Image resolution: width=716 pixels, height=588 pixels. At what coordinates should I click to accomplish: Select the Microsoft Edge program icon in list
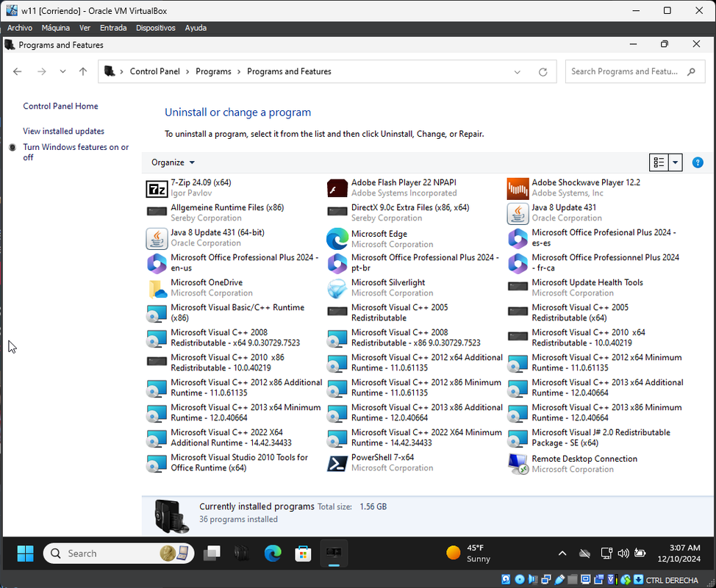pos(337,239)
